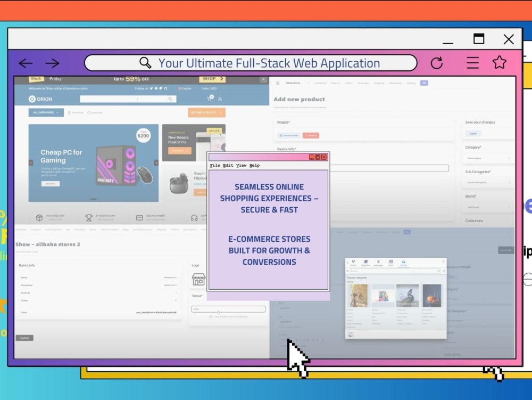This screenshot has height=400, width=532.
Task: Go to the next slide of the hero carousel
Action: coord(156,162)
